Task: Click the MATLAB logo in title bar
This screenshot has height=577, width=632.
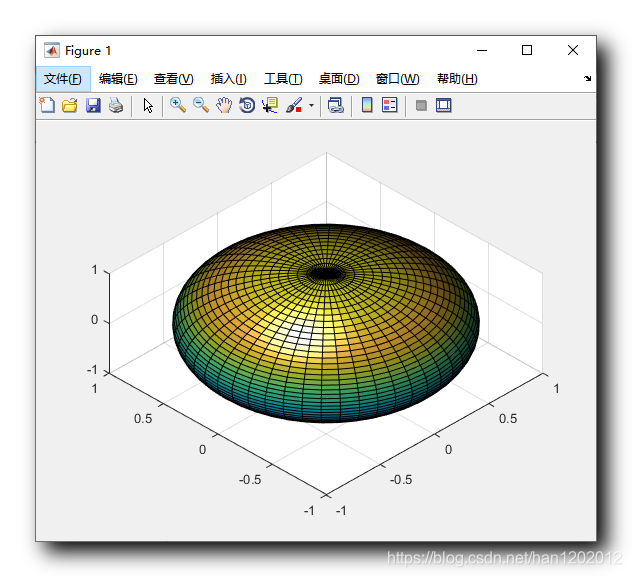Action: pos(52,50)
